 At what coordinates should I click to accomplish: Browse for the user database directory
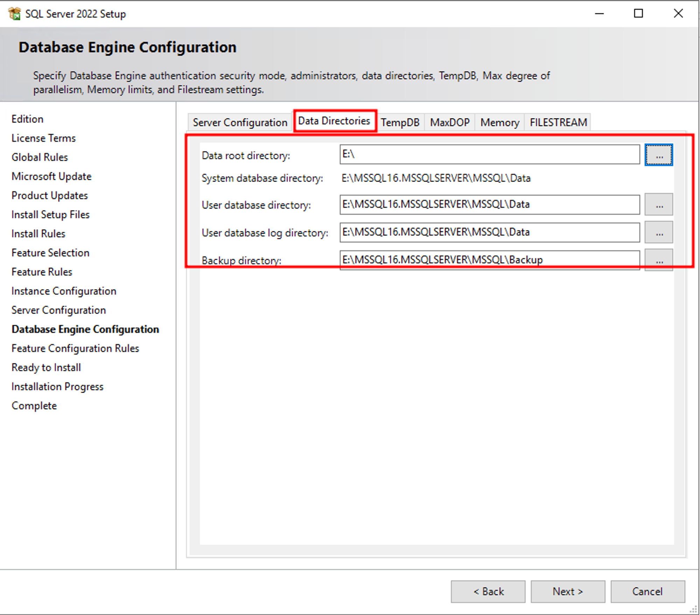658,204
